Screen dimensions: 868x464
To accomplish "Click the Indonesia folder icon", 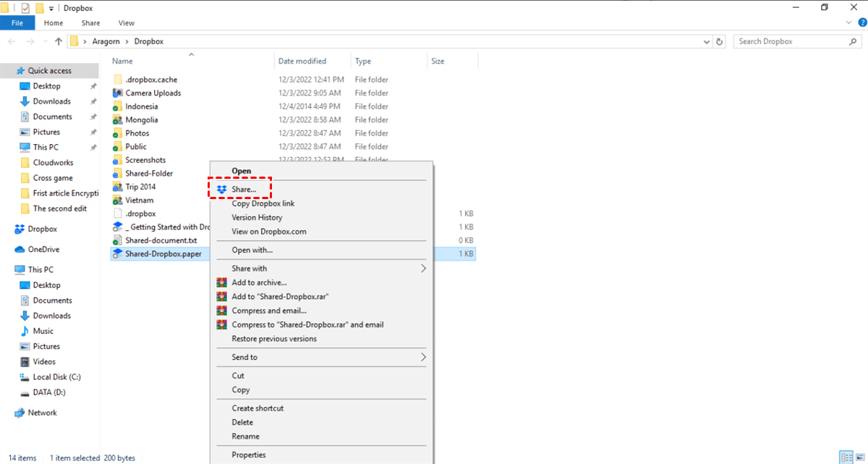I will point(119,106).
